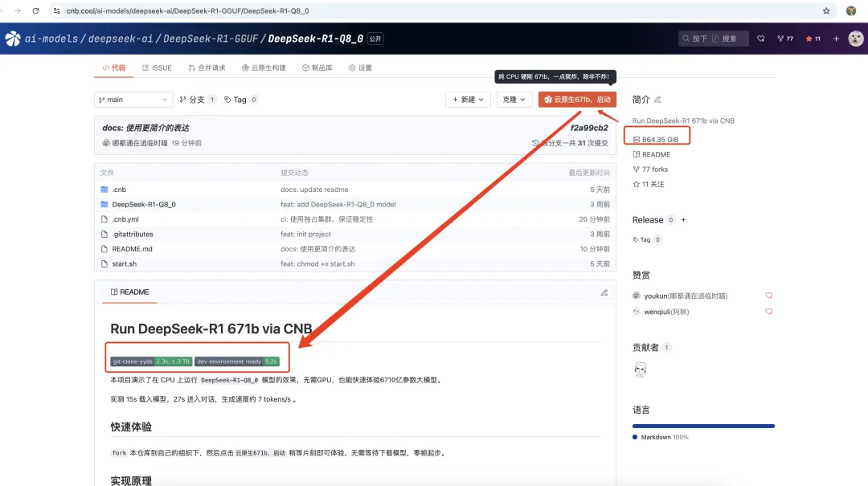Click the browser address bar URL
The width and height of the screenshot is (868, 486).
[187, 10]
